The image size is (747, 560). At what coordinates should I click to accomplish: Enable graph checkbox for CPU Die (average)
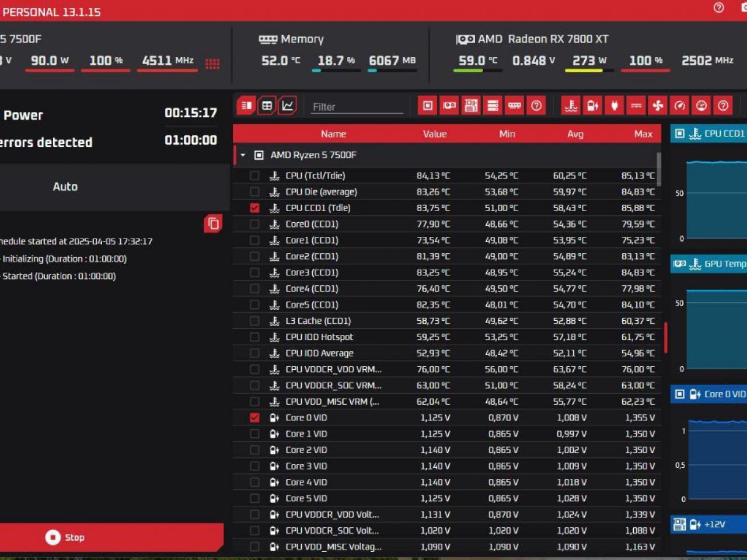point(254,192)
